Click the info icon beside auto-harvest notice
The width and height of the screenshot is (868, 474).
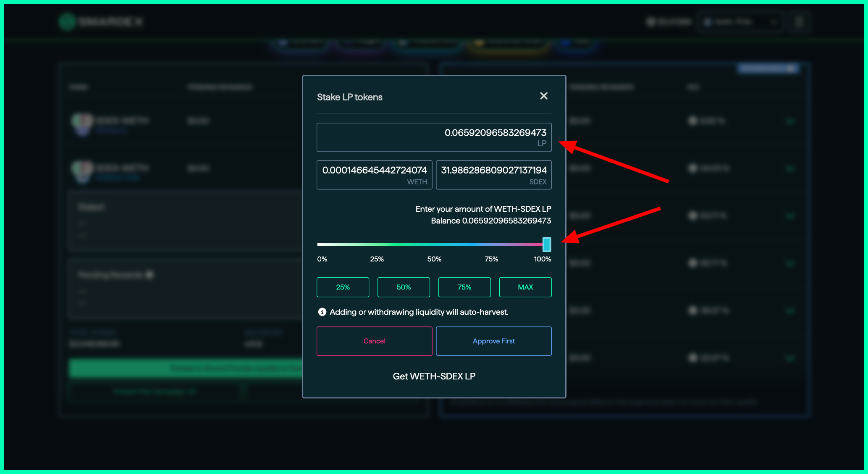[322, 312]
